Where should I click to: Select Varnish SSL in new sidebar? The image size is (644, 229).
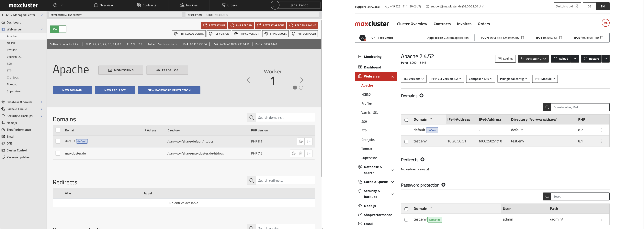370,113
